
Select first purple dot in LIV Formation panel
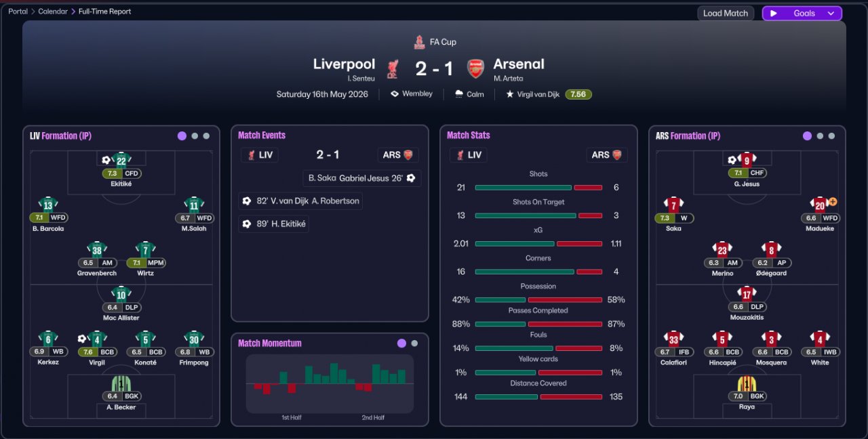(182, 135)
